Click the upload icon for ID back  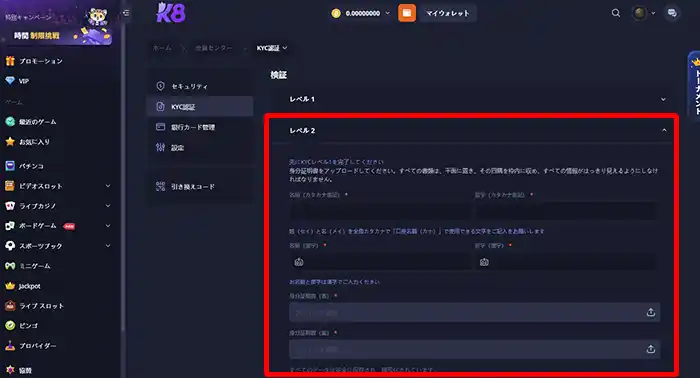[651, 349]
